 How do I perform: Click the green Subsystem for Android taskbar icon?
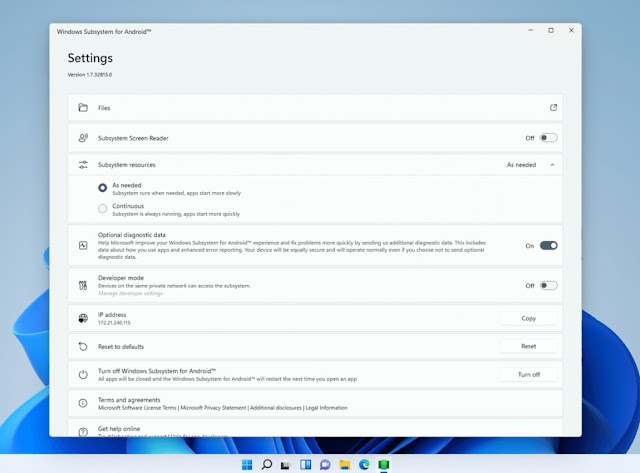384,464
